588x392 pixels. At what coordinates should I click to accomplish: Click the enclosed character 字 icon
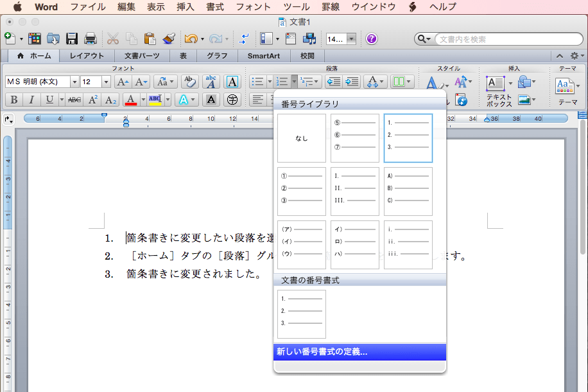tap(232, 100)
